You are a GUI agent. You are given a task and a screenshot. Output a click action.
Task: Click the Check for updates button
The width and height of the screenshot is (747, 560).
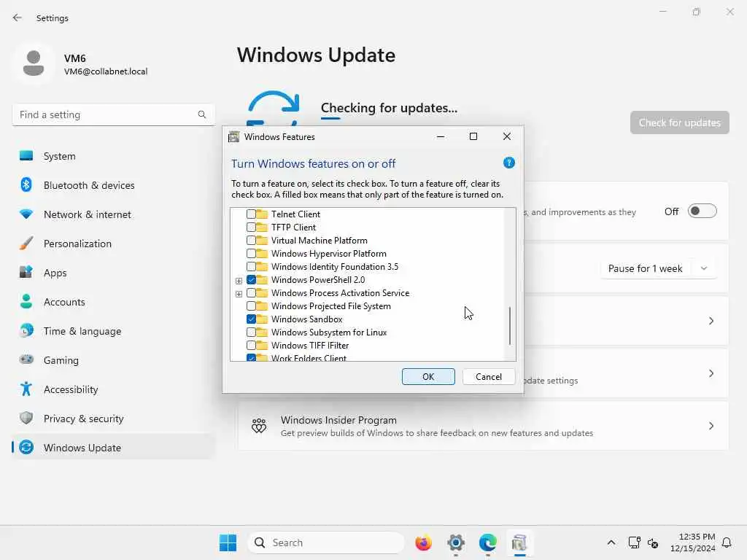[679, 122]
